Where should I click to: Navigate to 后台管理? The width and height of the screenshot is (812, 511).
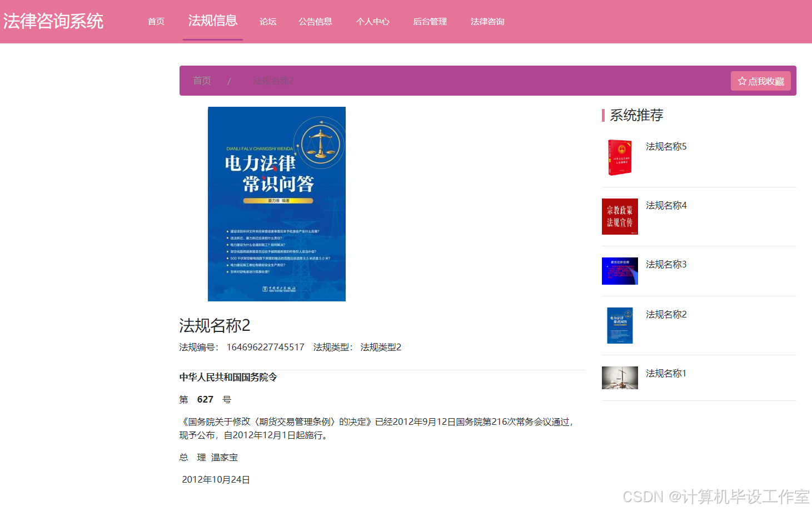[x=430, y=21]
